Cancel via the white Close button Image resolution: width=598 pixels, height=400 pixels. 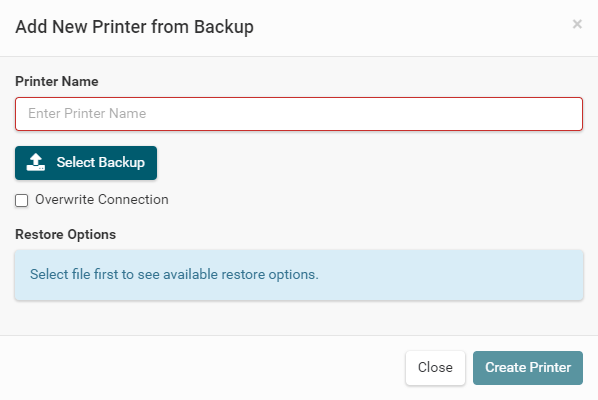[x=435, y=368]
